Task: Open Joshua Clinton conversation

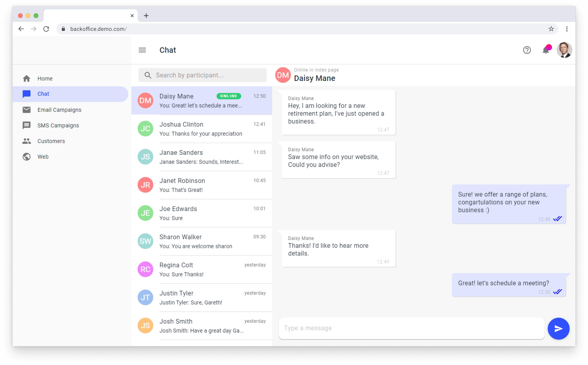Action: pos(202,129)
